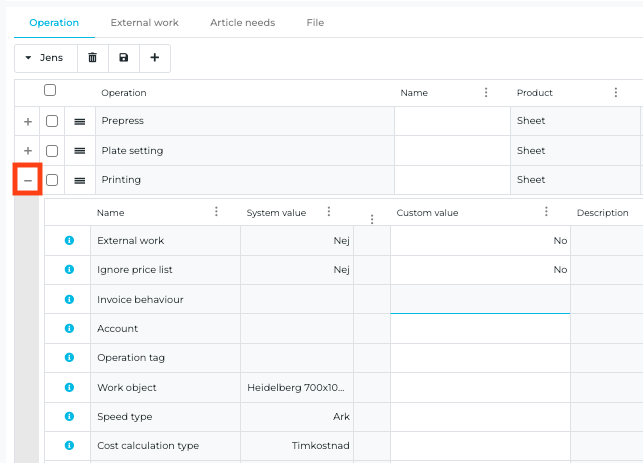Screen dimensions: 643x463
Task: Tick the Plate setting row checkbox
Action: pyautogui.click(x=52, y=151)
